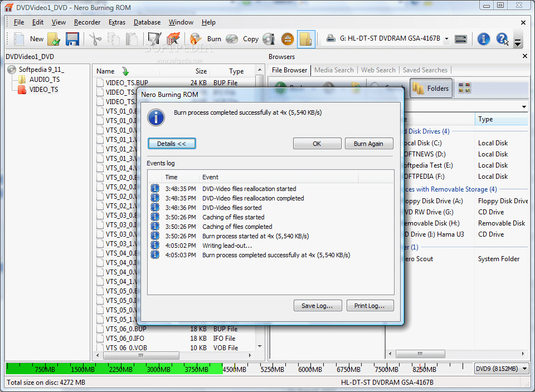The image size is (535, 392).
Task: Click the choose recorder icon beside drive list
Action: tap(461, 39)
